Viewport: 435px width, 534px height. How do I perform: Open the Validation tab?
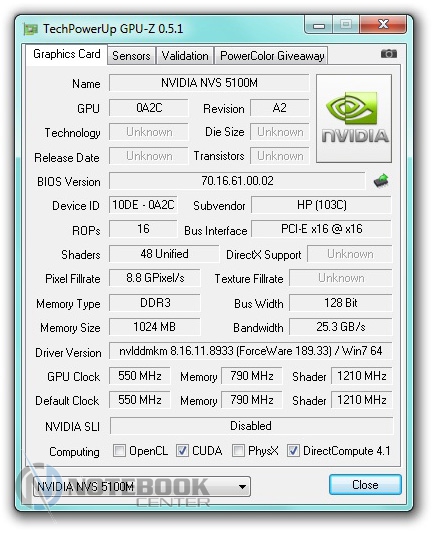[x=185, y=56]
